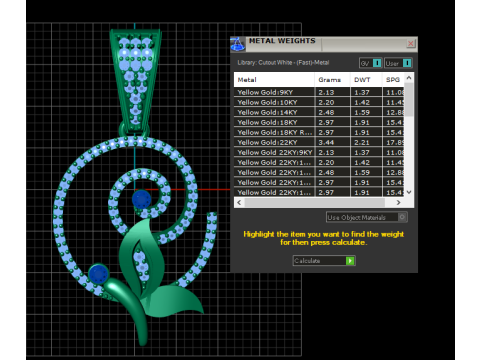The width and height of the screenshot is (480, 360).
Task: Toggle the GV library switch
Action: tap(370, 63)
